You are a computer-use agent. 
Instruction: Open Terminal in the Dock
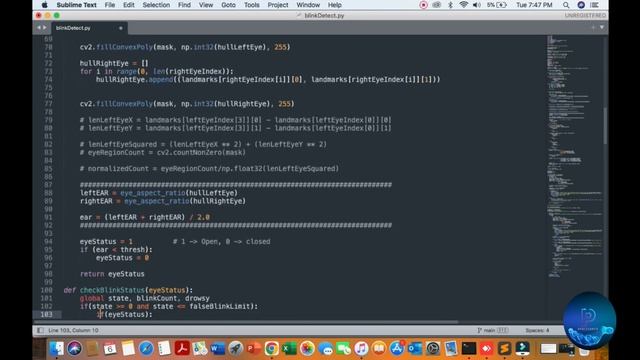tap(469, 349)
